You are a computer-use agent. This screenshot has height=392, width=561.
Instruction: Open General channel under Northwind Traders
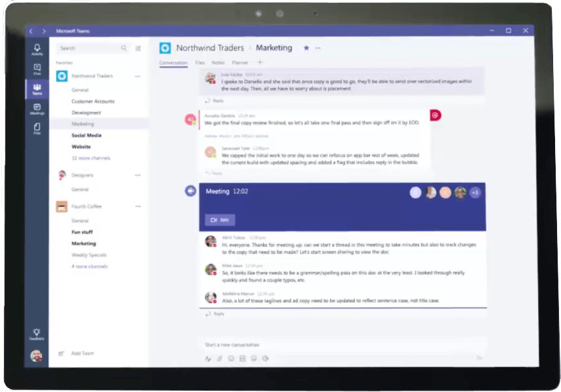[x=80, y=90]
